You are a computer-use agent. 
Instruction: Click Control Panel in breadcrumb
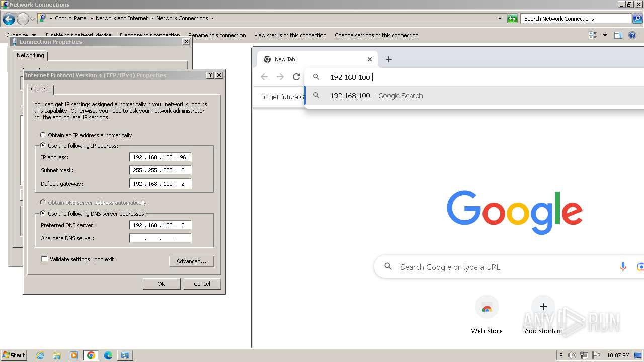point(71,18)
